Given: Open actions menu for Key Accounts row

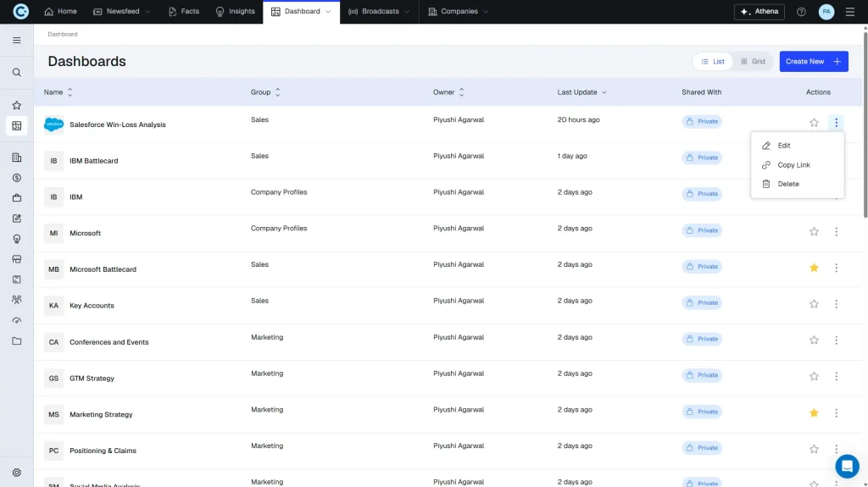Looking at the screenshot, I should [836, 304].
